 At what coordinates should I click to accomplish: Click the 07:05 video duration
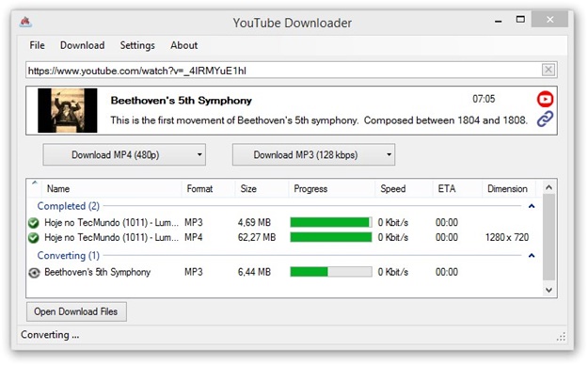(x=484, y=99)
